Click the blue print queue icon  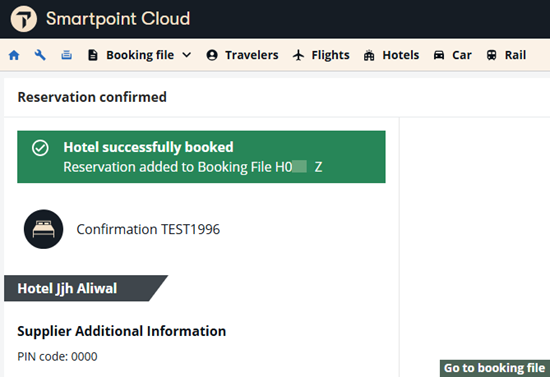click(67, 55)
